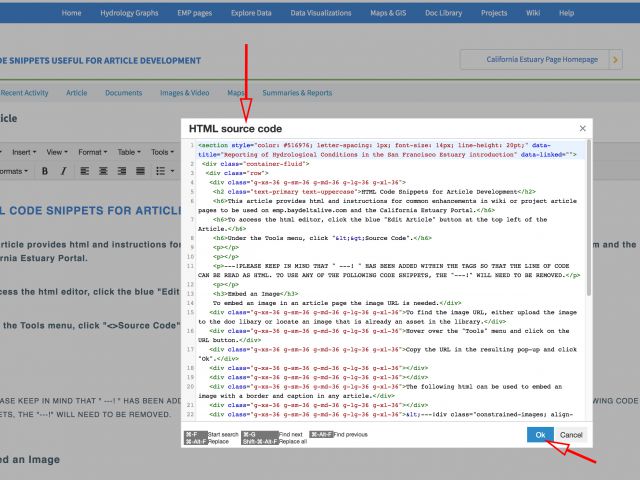Apply center alignment to the text
Image resolution: width=640 pixels, height=480 pixels.
point(103,171)
